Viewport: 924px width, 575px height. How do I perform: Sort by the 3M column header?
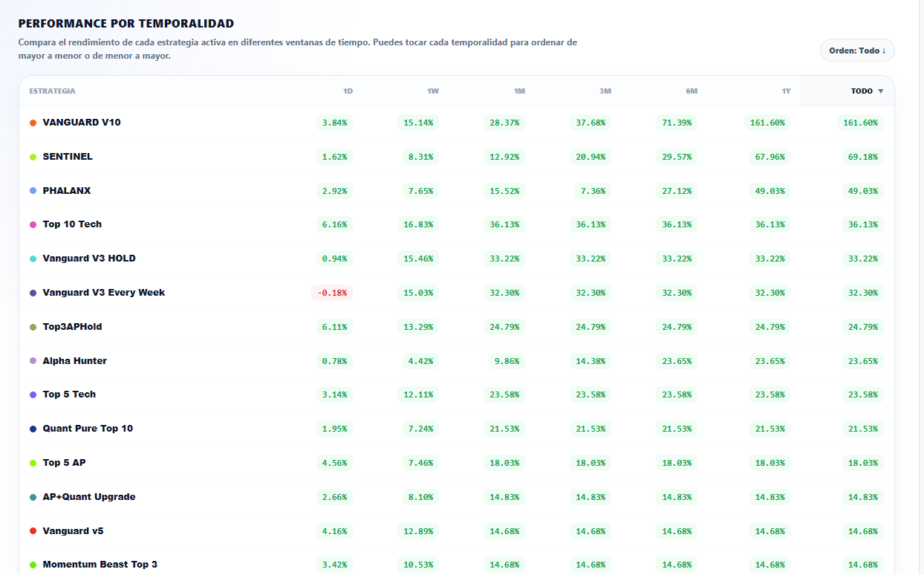coord(605,91)
